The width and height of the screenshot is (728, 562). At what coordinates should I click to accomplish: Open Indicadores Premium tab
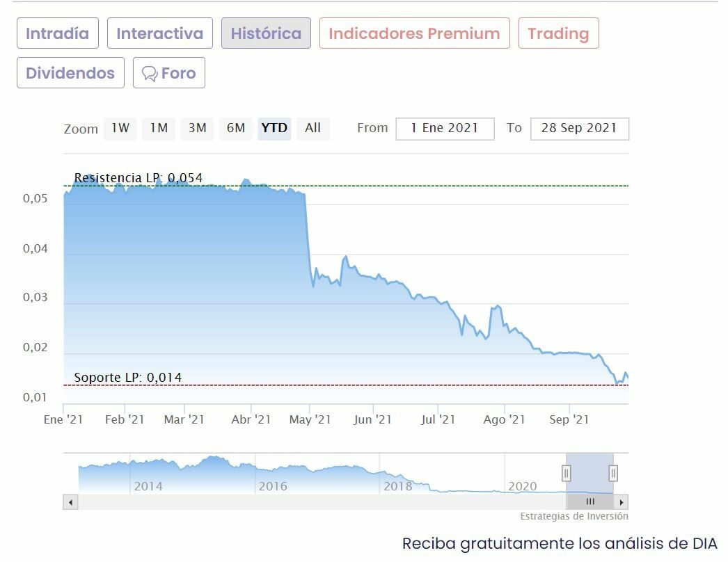414,33
